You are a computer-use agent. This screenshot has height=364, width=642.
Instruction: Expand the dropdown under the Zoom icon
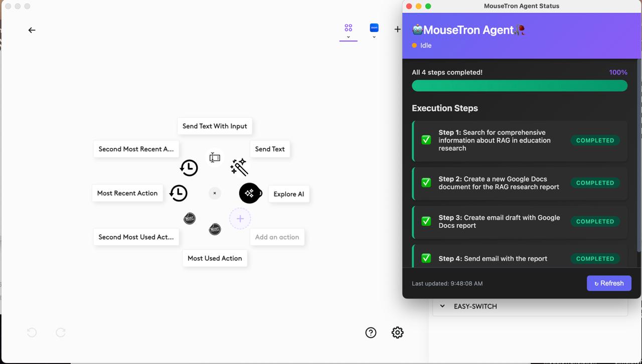(x=374, y=37)
